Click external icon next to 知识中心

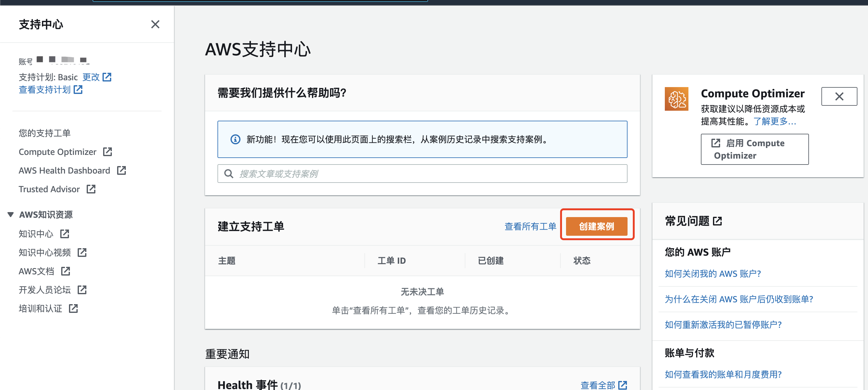64,234
